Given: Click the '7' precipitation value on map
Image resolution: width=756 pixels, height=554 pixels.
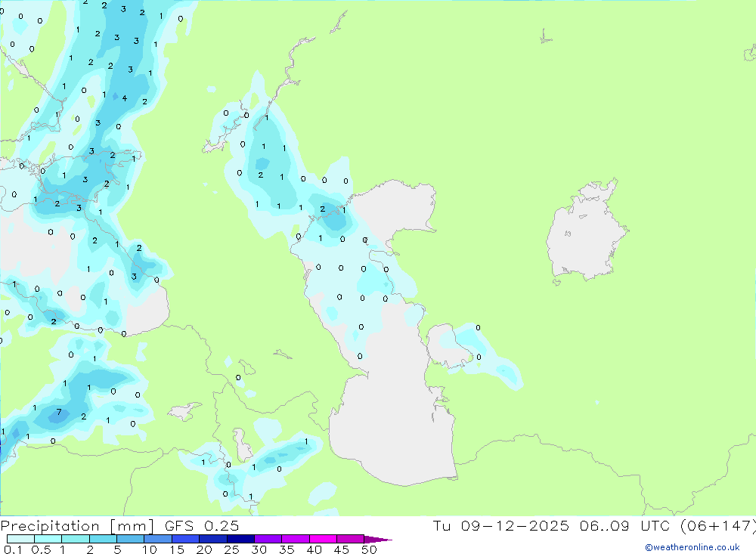Looking at the screenshot, I should point(59,412).
